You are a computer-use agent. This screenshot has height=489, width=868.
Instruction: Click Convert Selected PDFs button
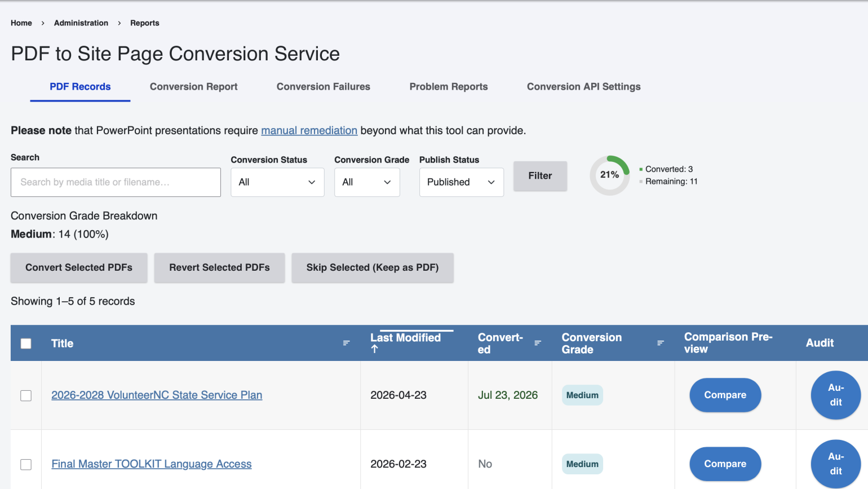pyautogui.click(x=79, y=267)
